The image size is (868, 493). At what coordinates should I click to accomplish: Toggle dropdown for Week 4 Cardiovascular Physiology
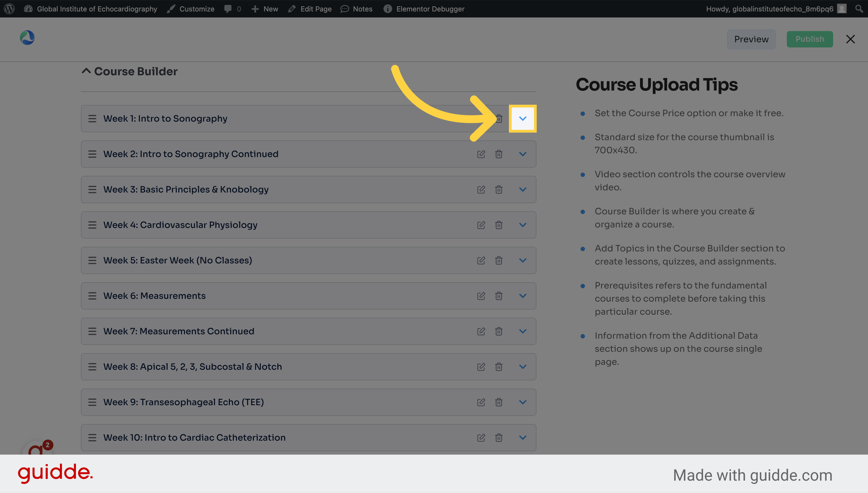(523, 224)
